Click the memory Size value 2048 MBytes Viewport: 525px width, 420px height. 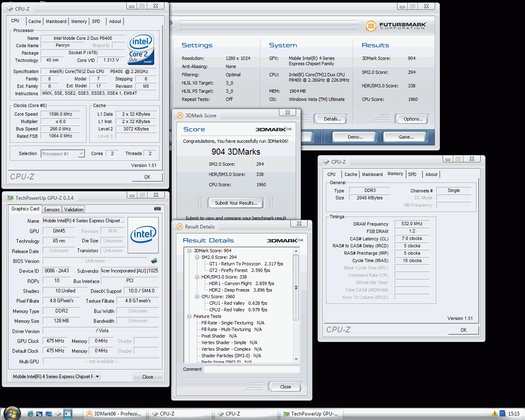point(370,198)
